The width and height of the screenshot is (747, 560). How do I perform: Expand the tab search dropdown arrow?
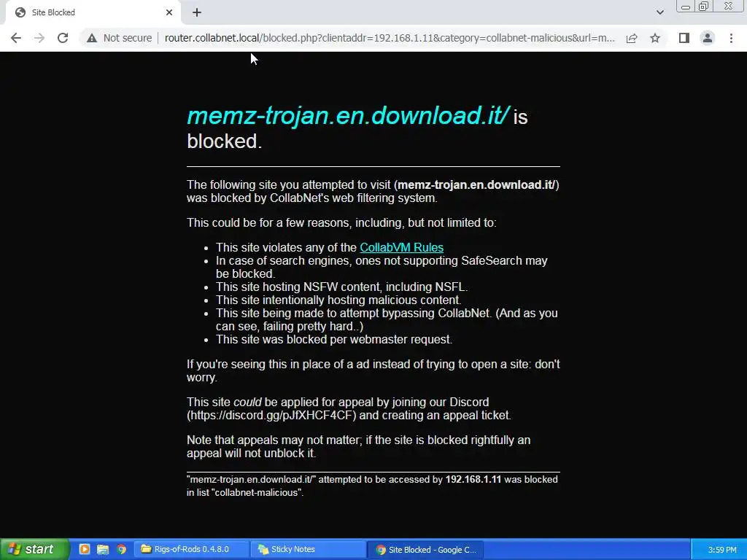659,12
